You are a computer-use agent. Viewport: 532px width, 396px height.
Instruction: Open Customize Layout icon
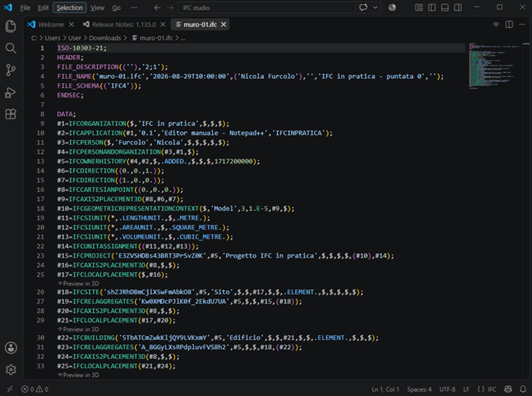coord(419,7)
